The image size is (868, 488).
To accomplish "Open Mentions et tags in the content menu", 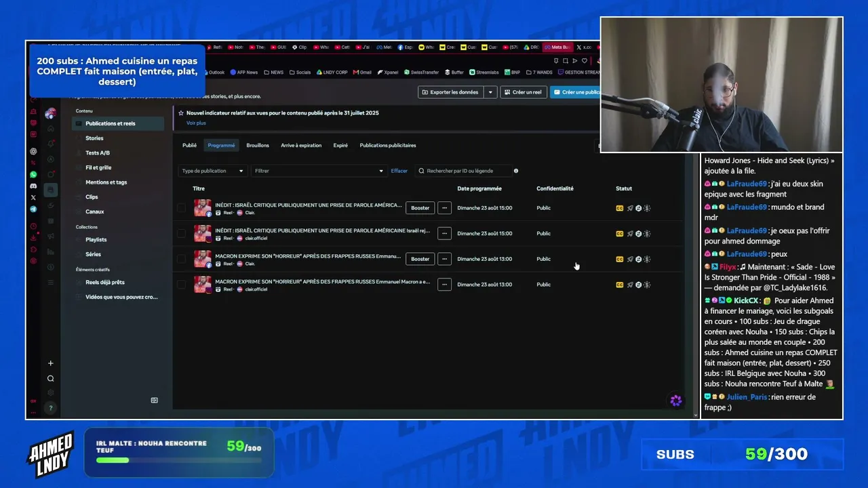I will coord(106,182).
